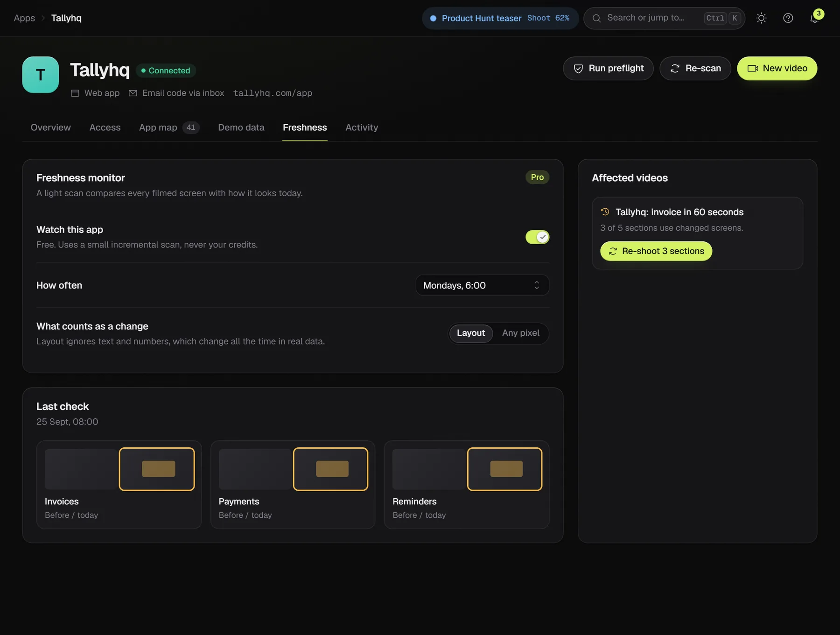Select the Freshness tab

point(305,127)
